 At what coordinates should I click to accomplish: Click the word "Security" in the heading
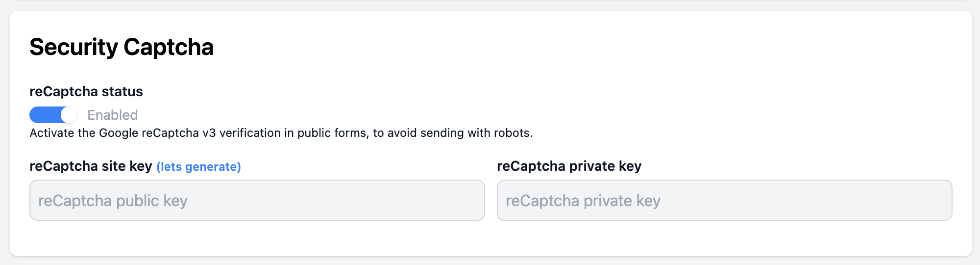point(73,47)
